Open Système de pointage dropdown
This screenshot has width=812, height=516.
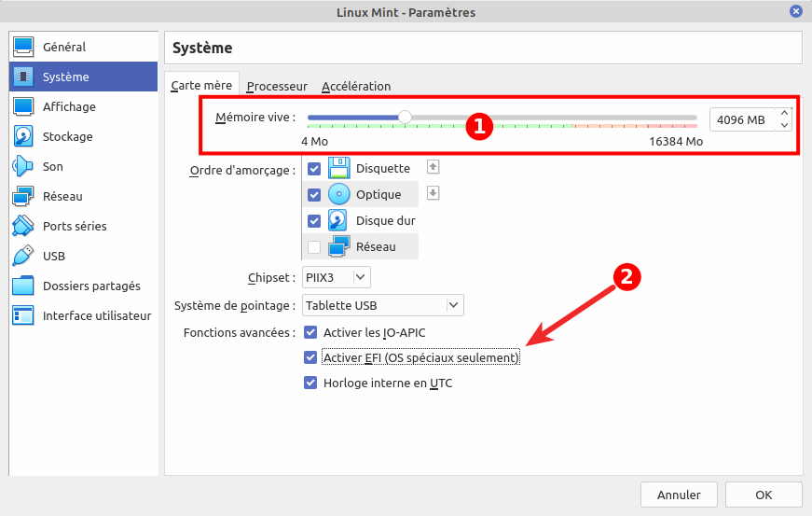point(383,305)
